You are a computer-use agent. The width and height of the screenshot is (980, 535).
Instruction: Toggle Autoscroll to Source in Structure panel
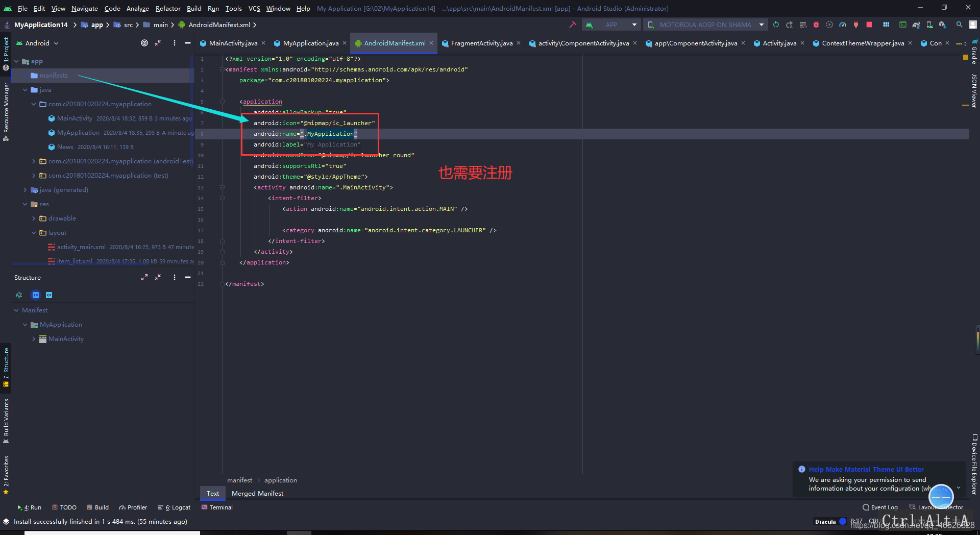pos(36,295)
